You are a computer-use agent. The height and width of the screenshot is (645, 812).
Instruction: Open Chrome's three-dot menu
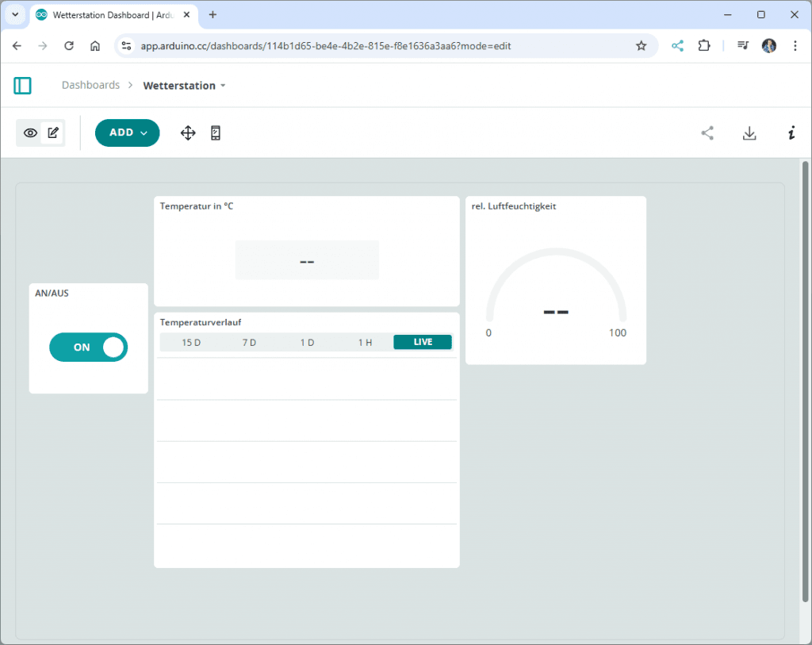[795, 46]
